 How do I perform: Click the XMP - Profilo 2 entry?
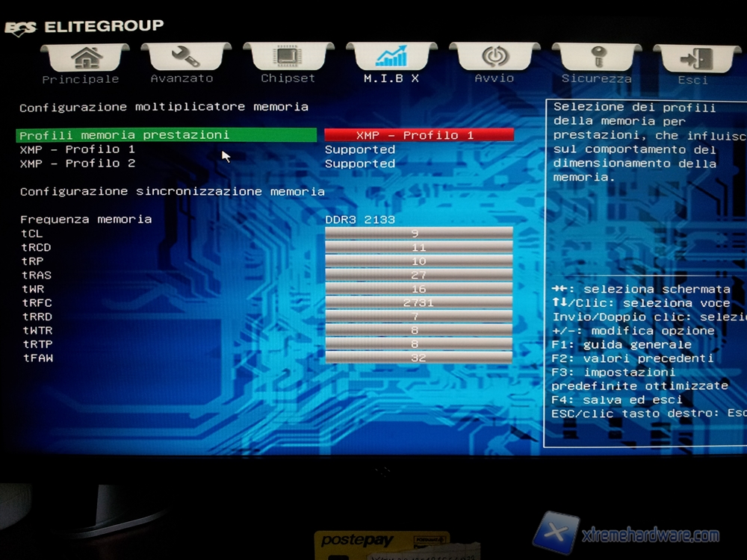pyautogui.click(x=78, y=164)
